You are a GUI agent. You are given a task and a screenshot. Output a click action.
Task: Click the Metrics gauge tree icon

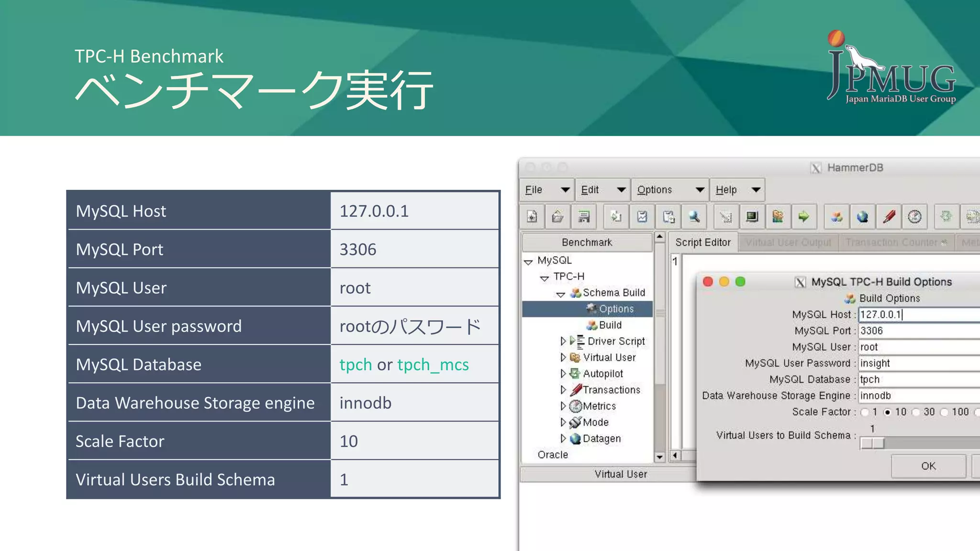click(x=576, y=407)
